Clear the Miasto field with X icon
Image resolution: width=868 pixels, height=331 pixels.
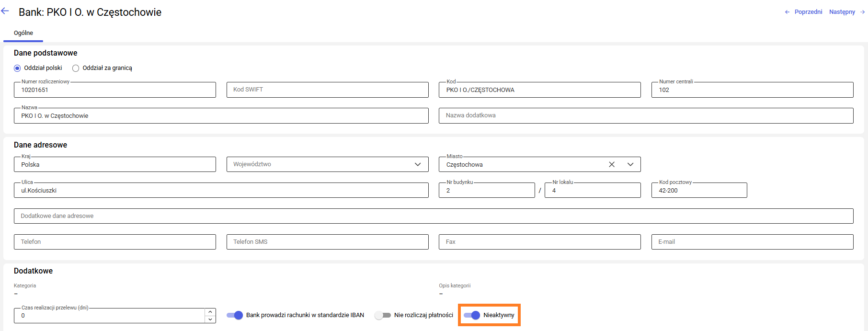point(612,164)
